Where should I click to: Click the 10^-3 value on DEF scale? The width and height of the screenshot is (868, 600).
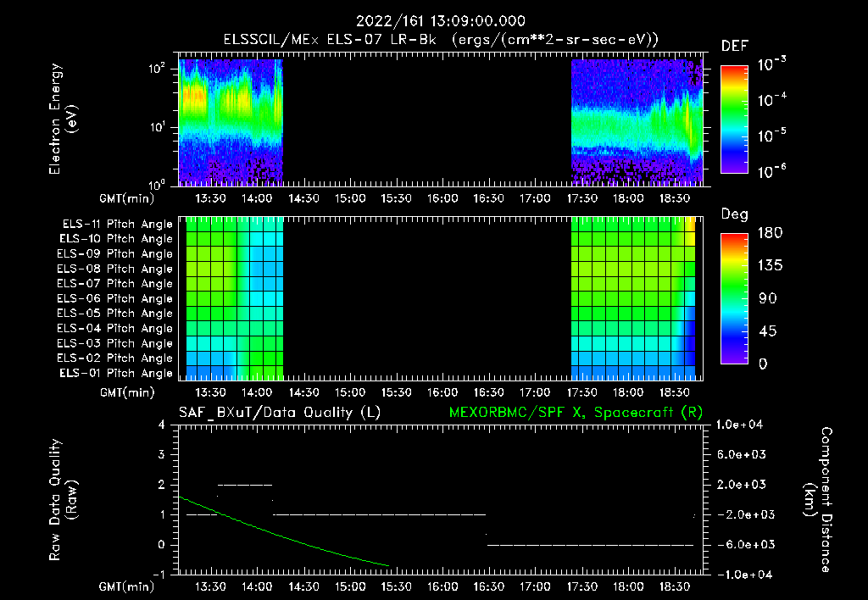pyautogui.click(x=771, y=64)
